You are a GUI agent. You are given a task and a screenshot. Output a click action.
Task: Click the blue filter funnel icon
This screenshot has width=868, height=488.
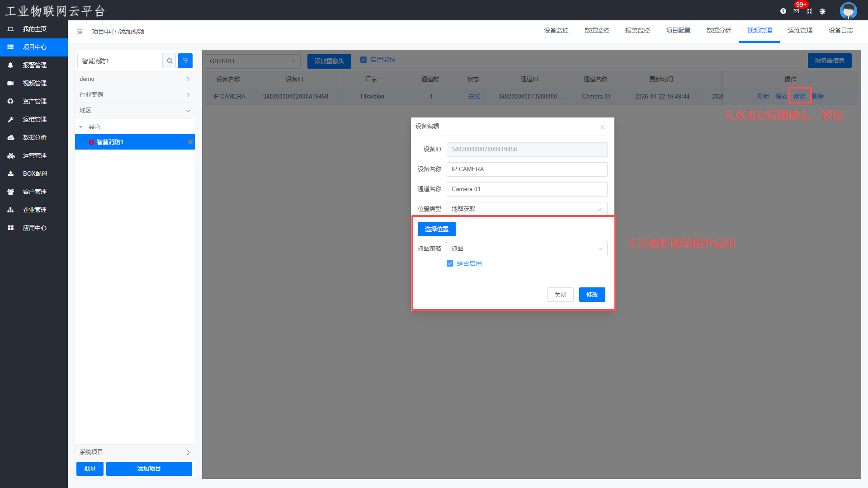[x=185, y=61]
